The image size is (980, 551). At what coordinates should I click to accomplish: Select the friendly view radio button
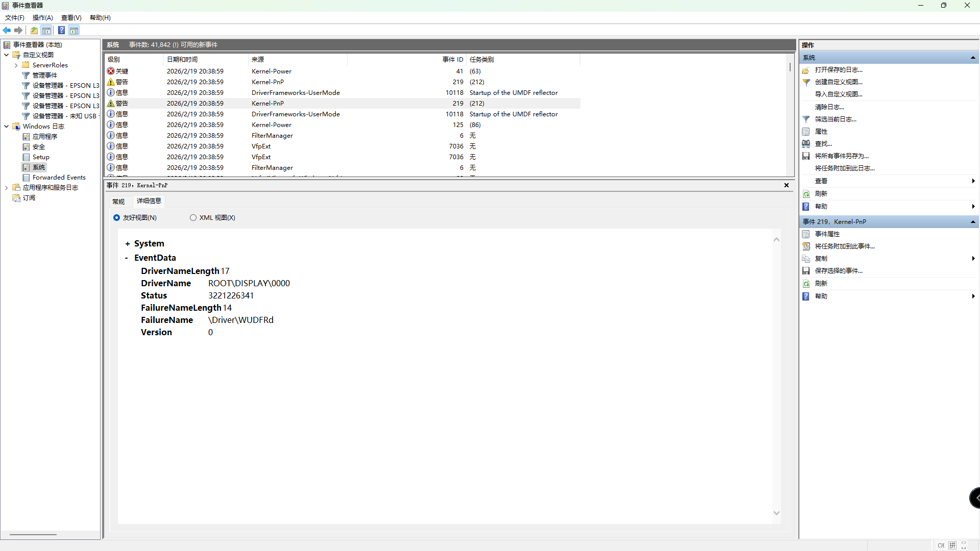tap(116, 218)
